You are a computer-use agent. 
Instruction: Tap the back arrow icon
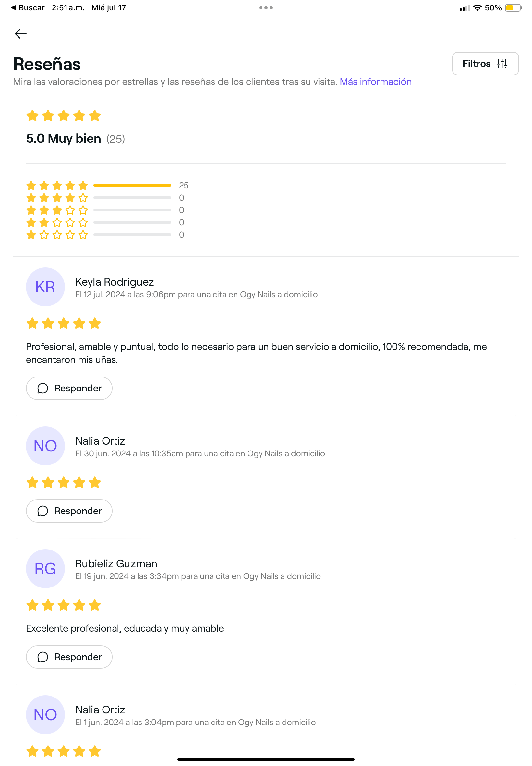pyautogui.click(x=21, y=34)
